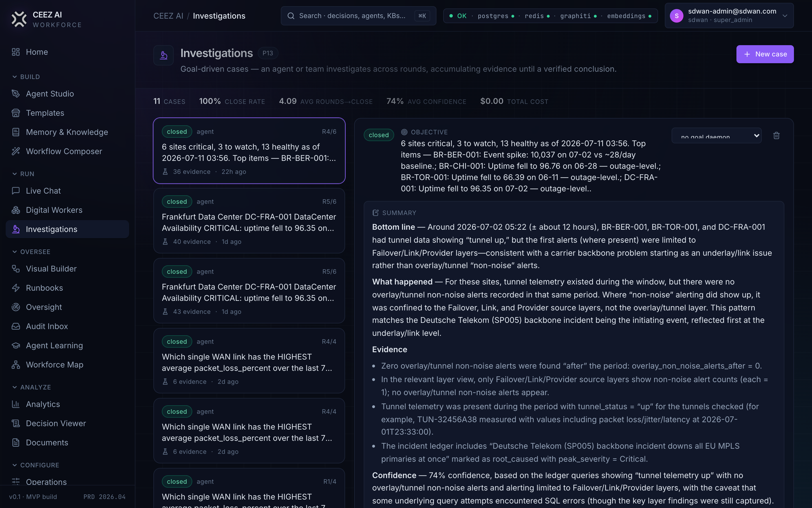812x508 pixels.
Task: Open Home via its grid icon
Action: (16, 52)
